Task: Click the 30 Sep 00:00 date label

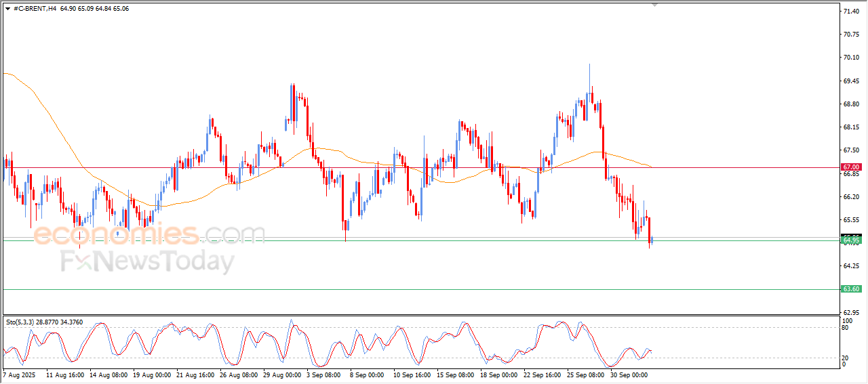Action: pos(629,375)
